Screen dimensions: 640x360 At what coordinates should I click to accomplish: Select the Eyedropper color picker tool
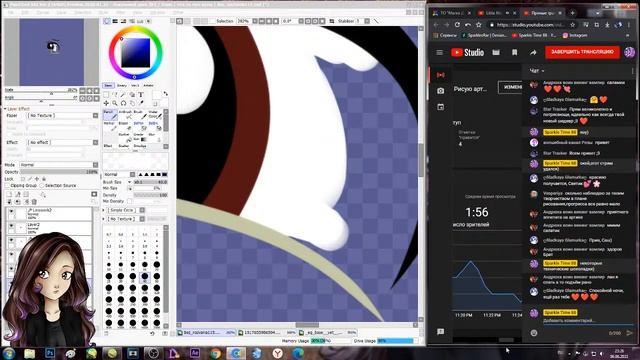(x=141, y=103)
